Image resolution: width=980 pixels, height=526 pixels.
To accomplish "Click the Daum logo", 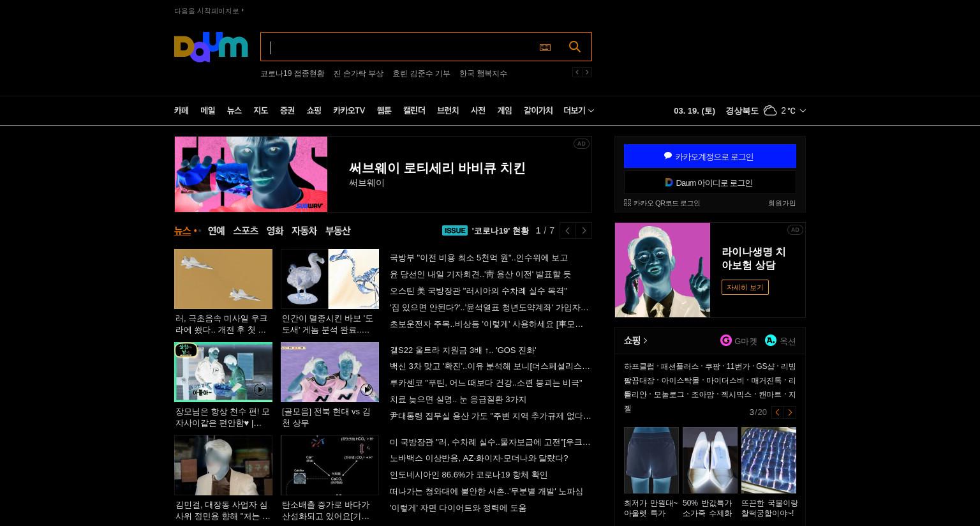I will point(211,47).
